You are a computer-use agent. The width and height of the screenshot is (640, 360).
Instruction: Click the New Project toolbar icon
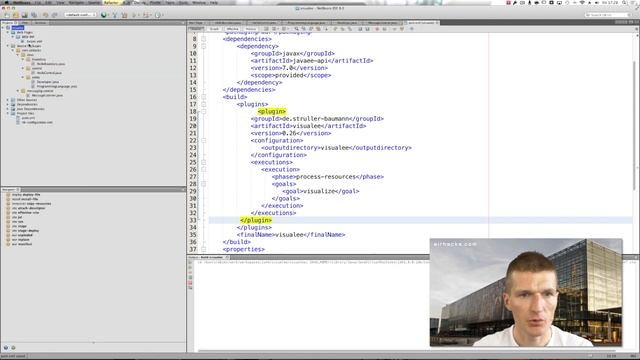[x=16, y=15]
